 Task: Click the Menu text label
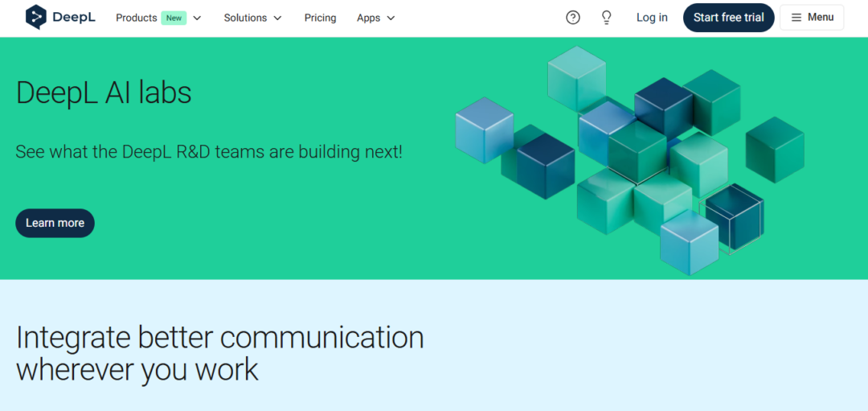(x=821, y=17)
